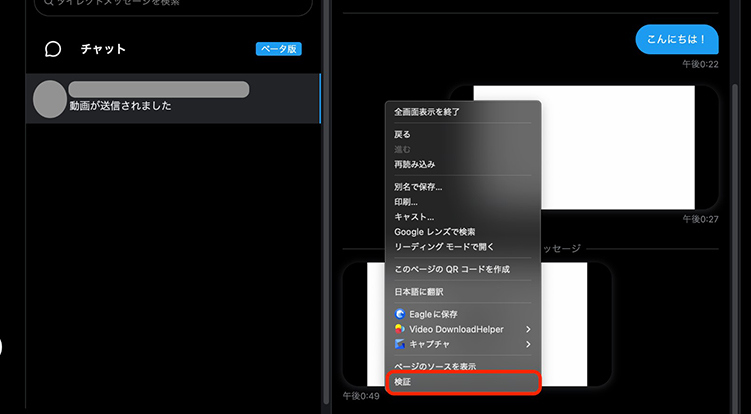This screenshot has width=751, height=414.
Task: Open the video thumbnail sent at 午後0:27
Action: (x=583, y=148)
